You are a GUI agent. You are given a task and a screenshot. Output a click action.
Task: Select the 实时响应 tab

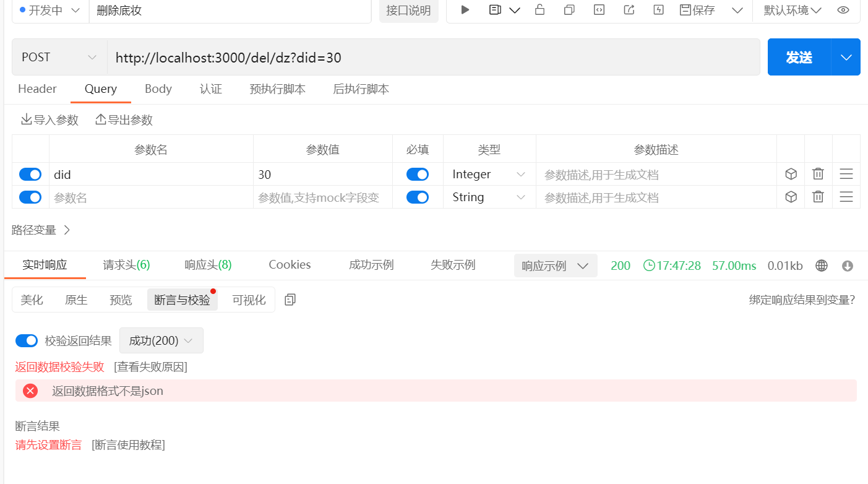tap(45, 265)
